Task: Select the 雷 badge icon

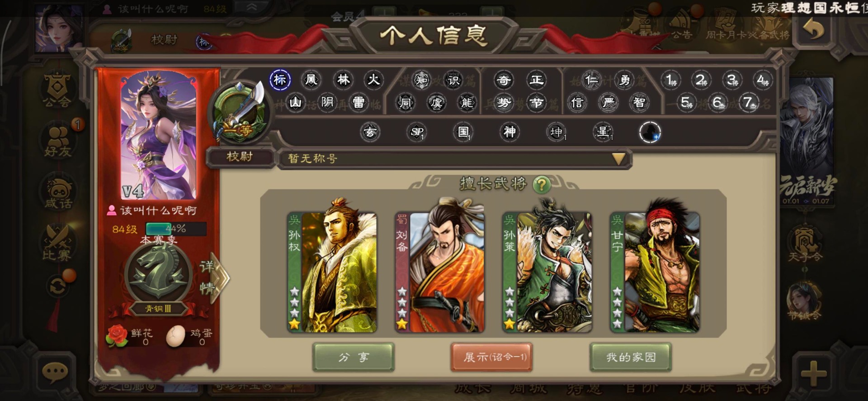Action: coord(359,102)
